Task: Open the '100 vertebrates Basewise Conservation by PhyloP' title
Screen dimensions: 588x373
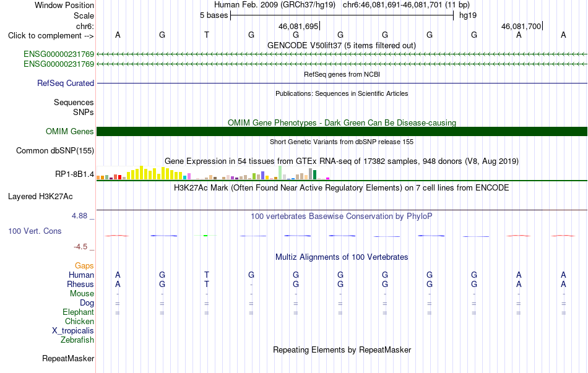Action: (x=342, y=216)
